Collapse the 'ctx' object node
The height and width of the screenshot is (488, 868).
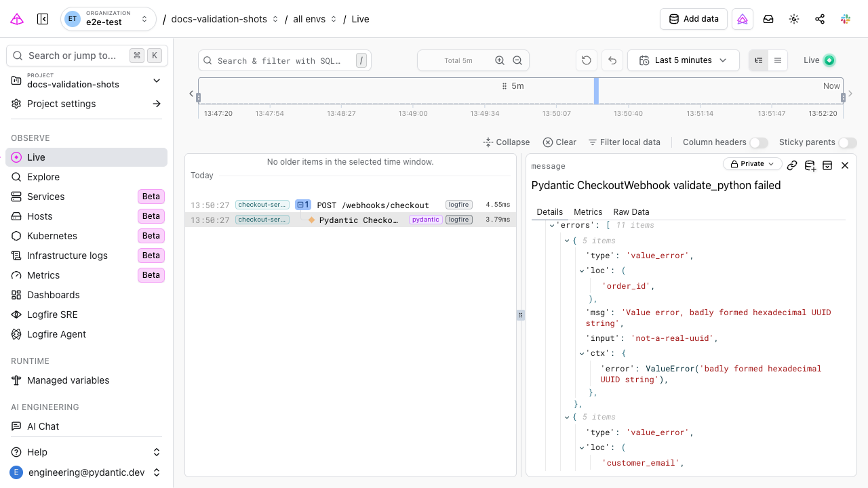(582, 353)
